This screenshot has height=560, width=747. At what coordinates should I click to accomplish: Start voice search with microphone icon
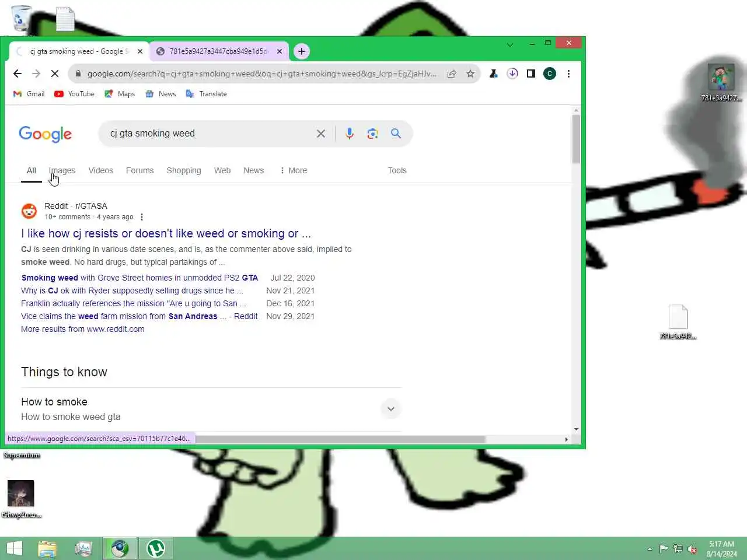coord(350,134)
